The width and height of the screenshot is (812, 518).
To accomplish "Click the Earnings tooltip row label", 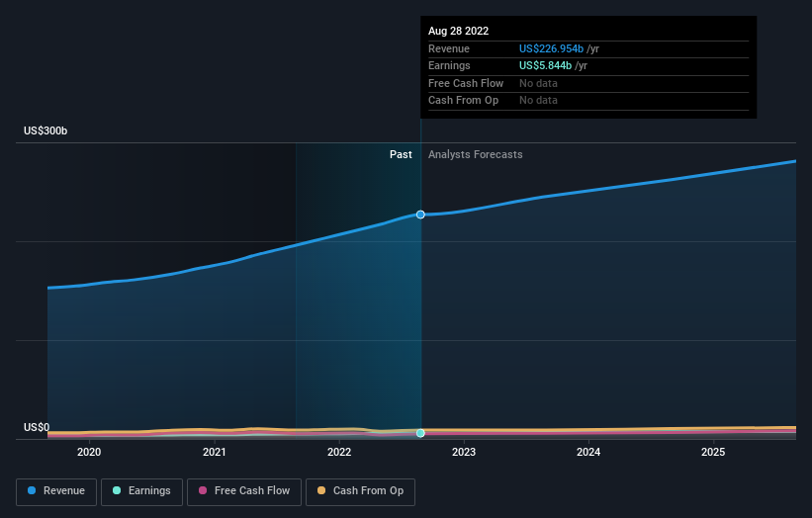I will 449,65.
